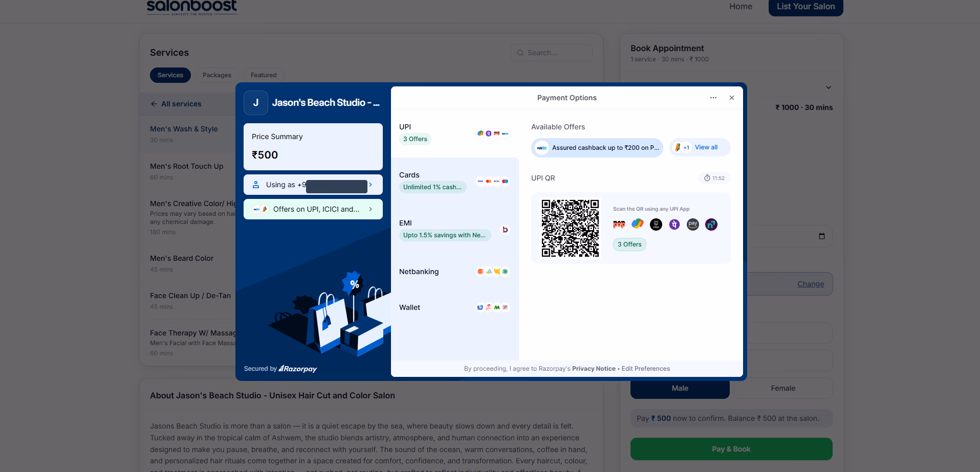Click the Google Pay icon beside QR

point(638,224)
